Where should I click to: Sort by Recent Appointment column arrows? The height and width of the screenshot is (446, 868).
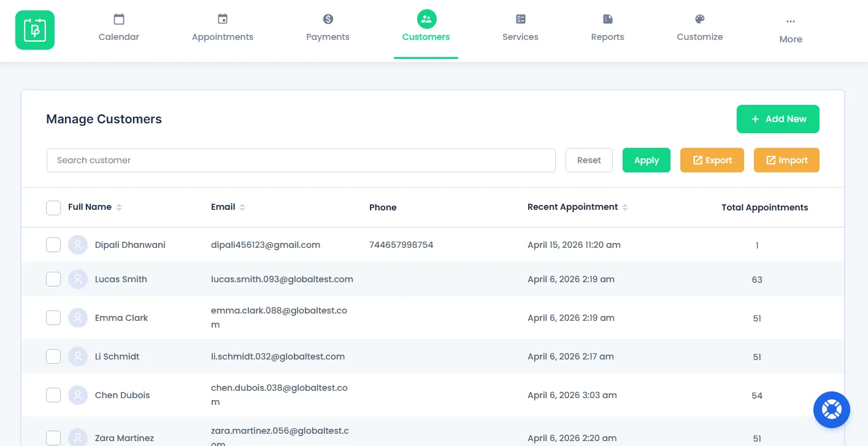coord(625,207)
